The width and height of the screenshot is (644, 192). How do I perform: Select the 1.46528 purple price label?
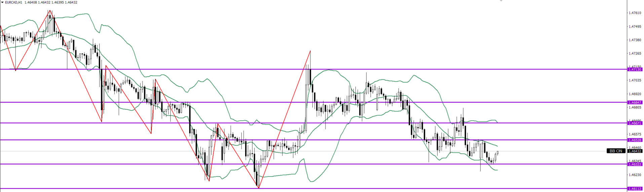[635, 140]
